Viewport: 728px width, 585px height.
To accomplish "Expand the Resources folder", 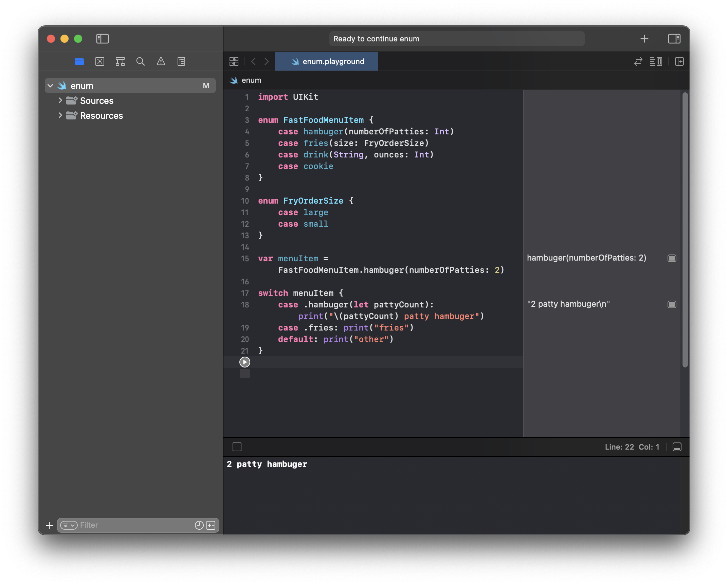I will click(x=60, y=115).
